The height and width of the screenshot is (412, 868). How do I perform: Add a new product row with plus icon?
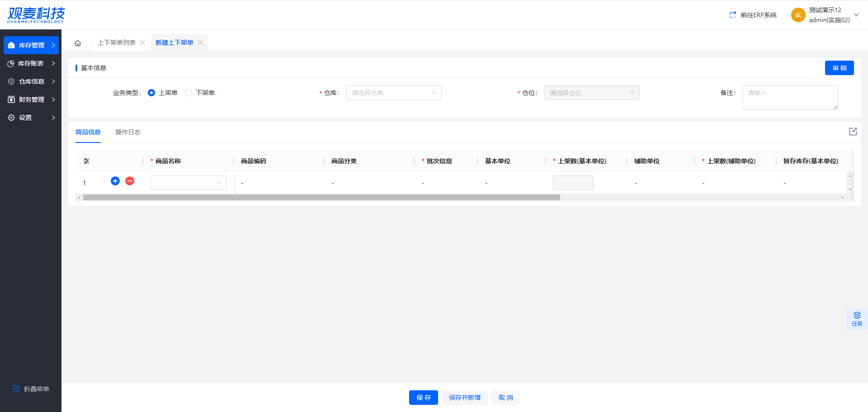(115, 181)
